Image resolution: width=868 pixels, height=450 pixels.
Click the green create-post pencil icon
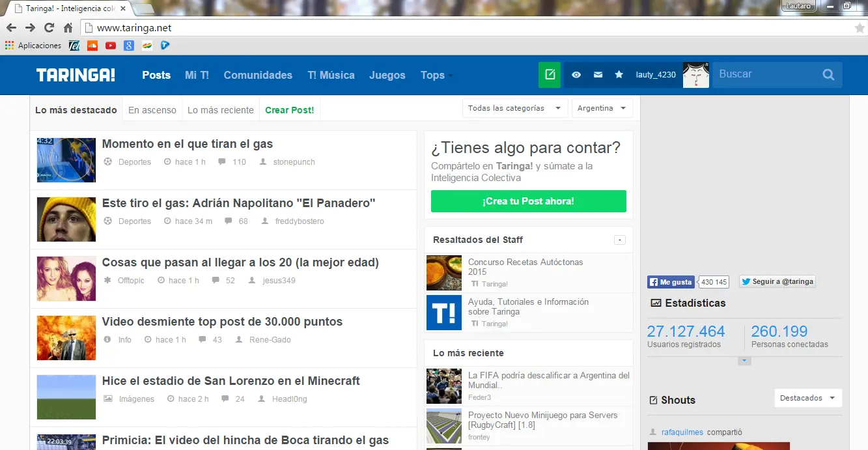point(550,75)
